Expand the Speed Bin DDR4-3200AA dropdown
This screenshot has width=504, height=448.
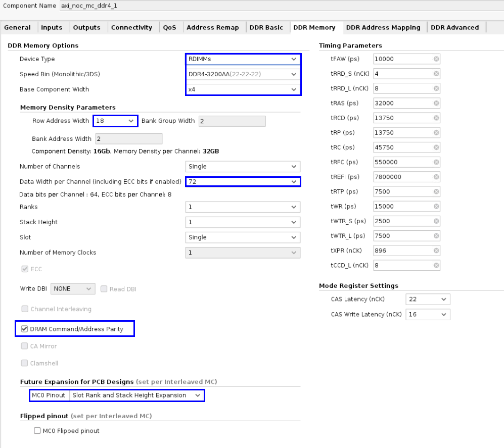[x=243, y=74]
